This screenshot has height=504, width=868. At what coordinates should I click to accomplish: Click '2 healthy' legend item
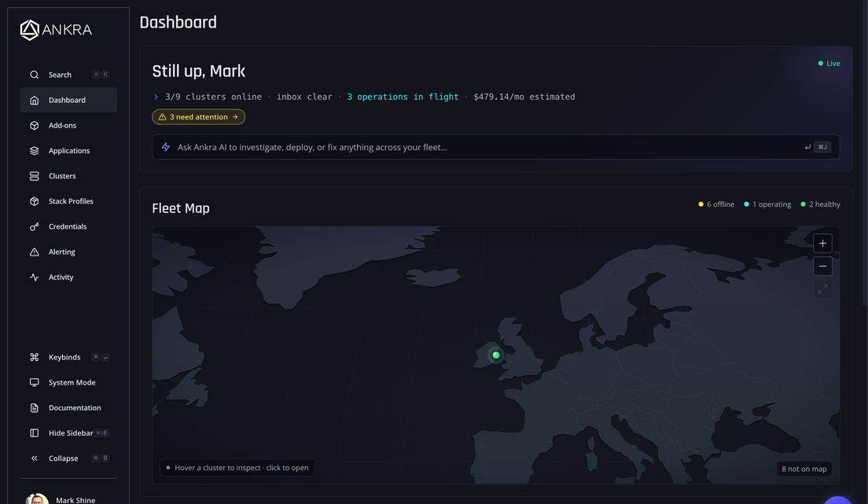tap(820, 204)
